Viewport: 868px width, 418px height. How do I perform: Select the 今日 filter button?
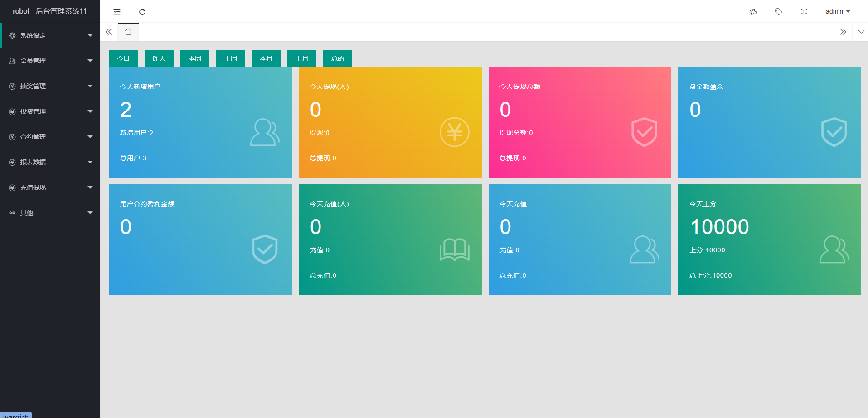pos(123,58)
